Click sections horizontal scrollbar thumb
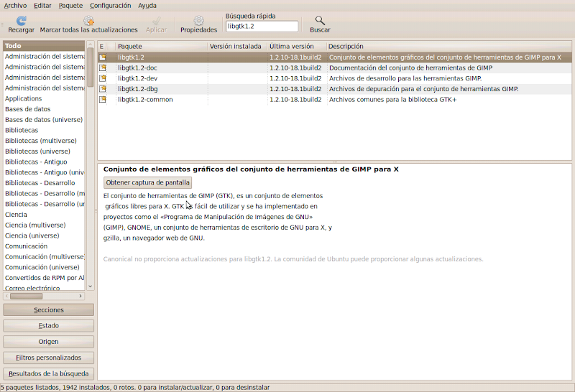This screenshot has height=392, width=575. pos(27,296)
